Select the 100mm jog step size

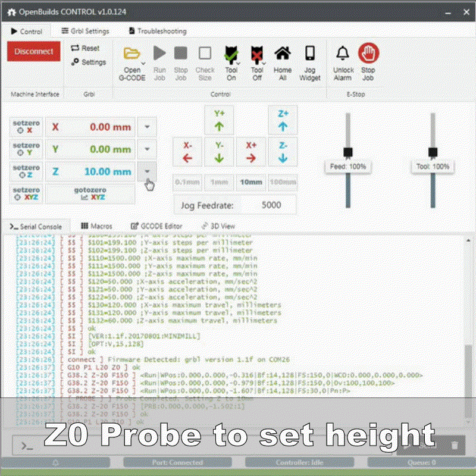[283, 182]
